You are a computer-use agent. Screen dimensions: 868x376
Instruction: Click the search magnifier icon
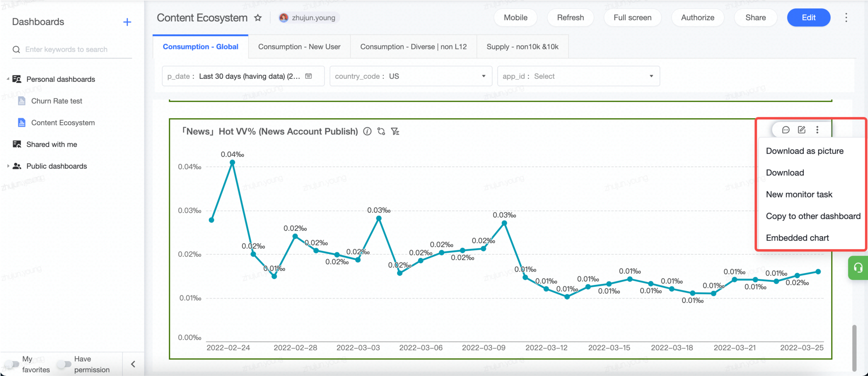pyautogui.click(x=16, y=50)
